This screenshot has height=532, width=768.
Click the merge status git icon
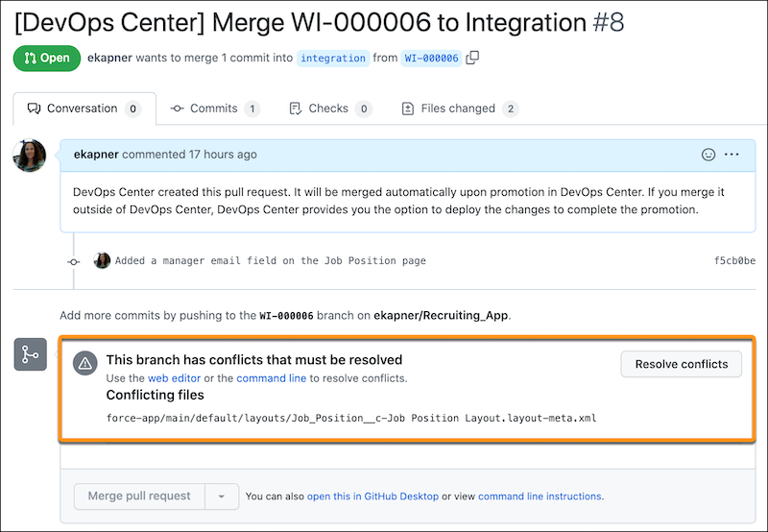pyautogui.click(x=30, y=354)
